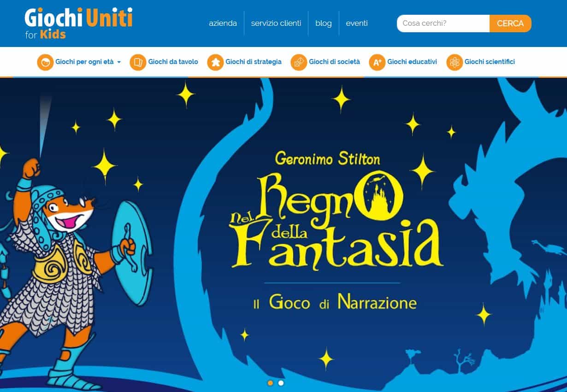Focus the Cosa cerchi? search field
567x392 pixels.
click(x=443, y=23)
